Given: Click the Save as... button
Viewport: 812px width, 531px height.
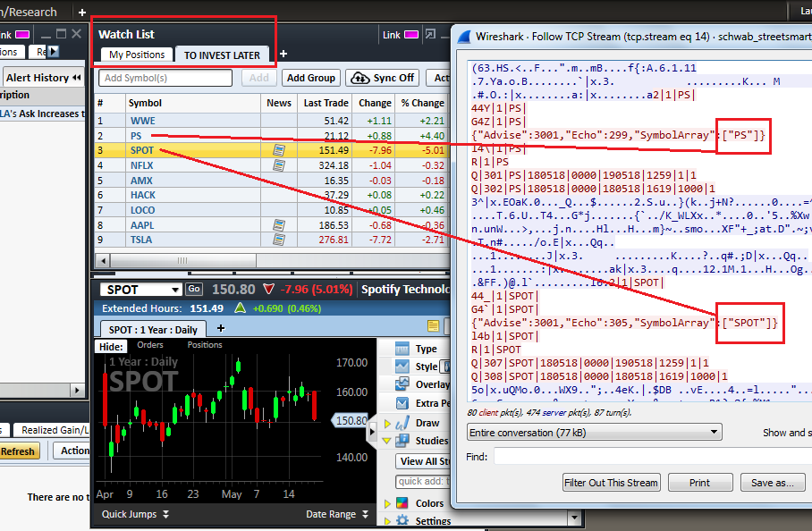Looking at the screenshot, I should pos(772,483).
